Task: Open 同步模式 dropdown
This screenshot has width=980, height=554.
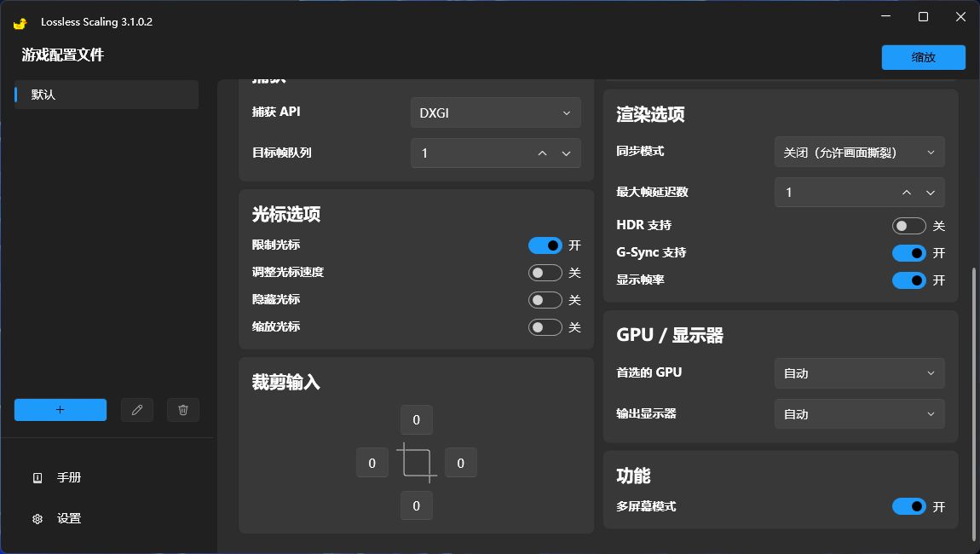Action: [x=859, y=152]
